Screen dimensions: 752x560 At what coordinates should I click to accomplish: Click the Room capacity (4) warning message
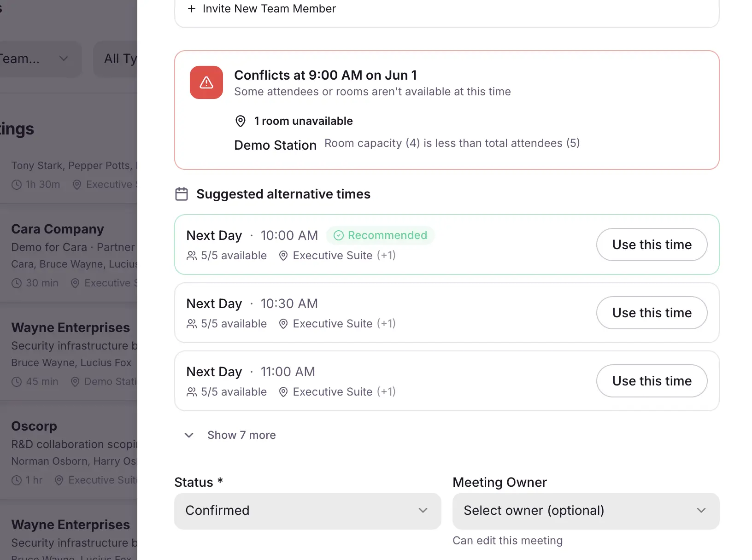(x=452, y=143)
